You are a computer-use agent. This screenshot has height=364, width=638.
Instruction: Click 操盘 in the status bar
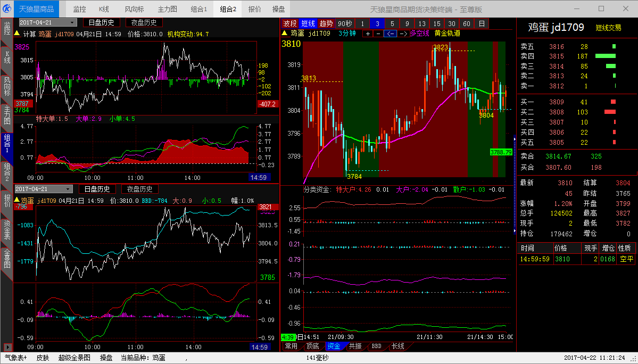pos(106,358)
